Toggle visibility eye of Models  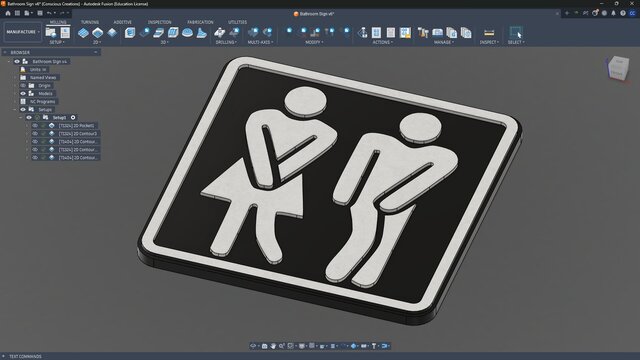[23, 93]
